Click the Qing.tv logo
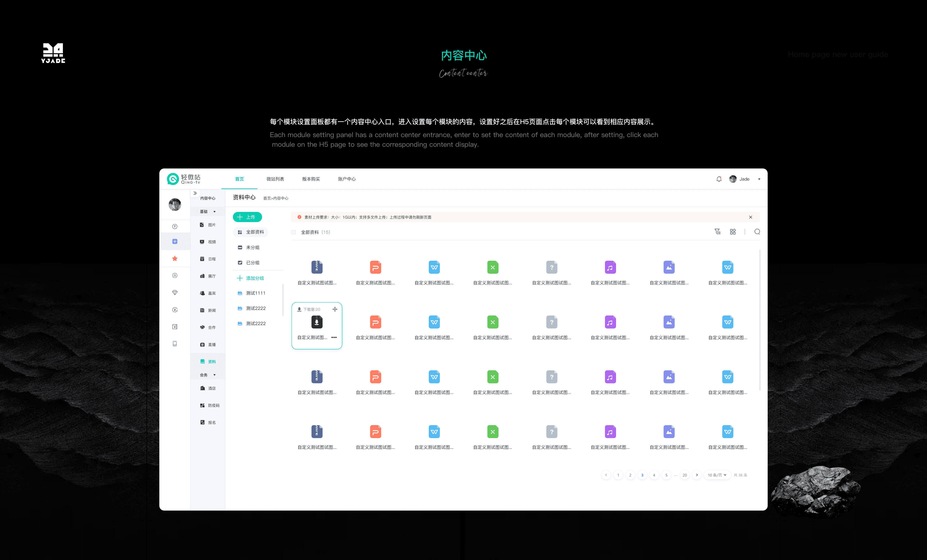 pyautogui.click(x=184, y=179)
